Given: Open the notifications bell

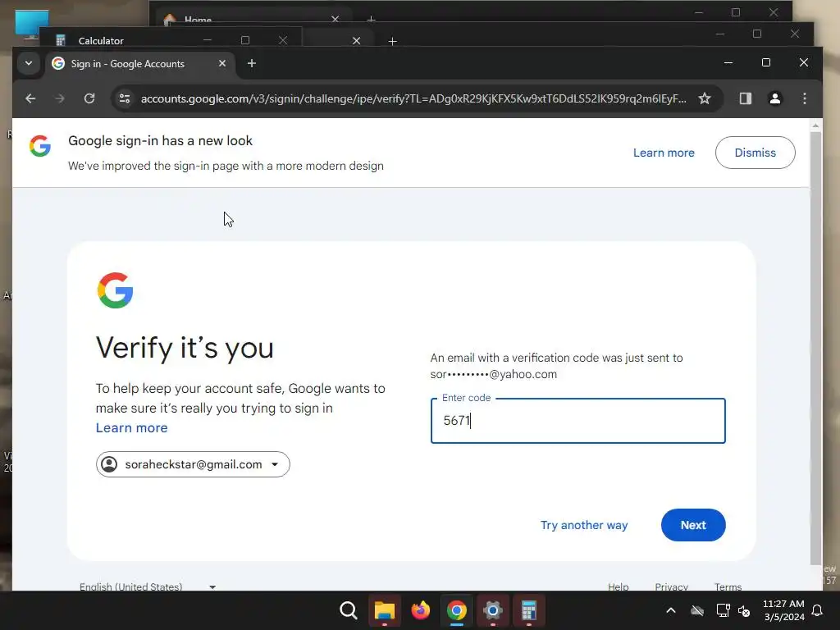Looking at the screenshot, I should (x=817, y=610).
